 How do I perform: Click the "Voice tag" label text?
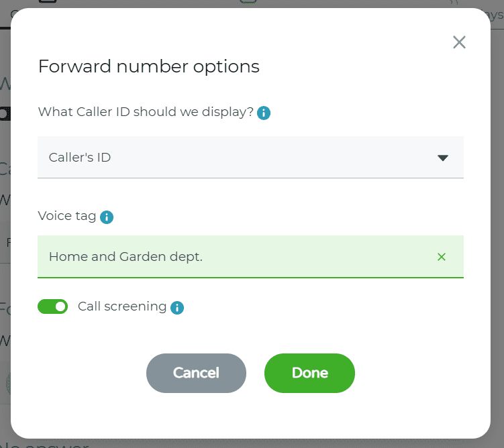[x=67, y=217]
